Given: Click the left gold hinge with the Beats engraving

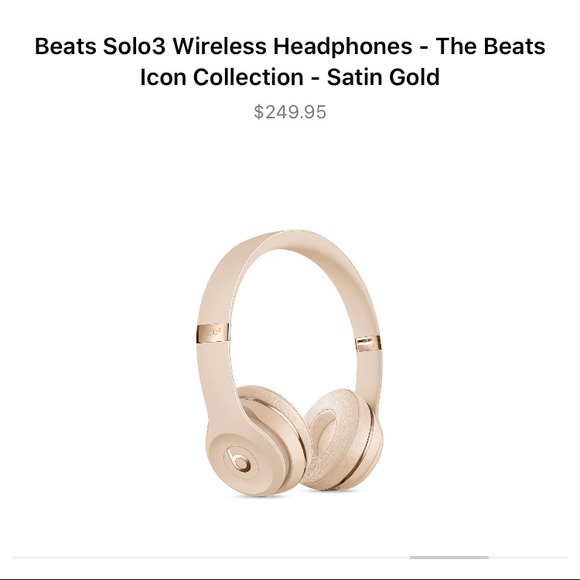Looking at the screenshot, I should point(212,333).
